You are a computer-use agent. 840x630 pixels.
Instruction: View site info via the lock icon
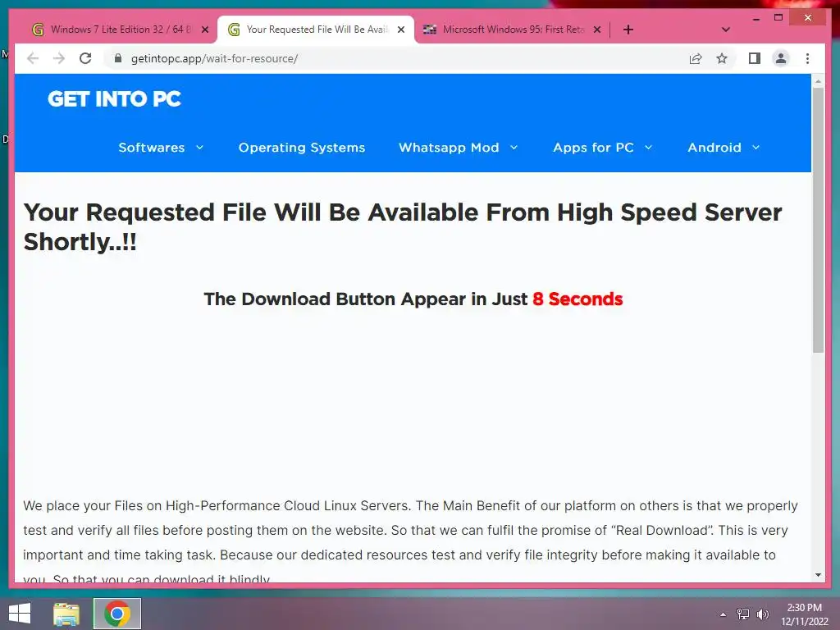tap(118, 58)
